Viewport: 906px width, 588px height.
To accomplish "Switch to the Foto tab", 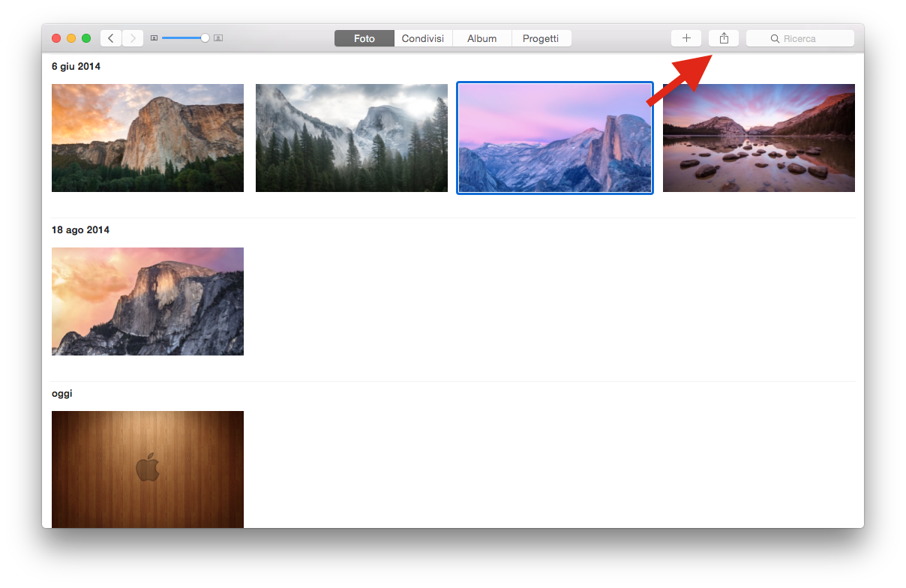I will pyautogui.click(x=364, y=38).
